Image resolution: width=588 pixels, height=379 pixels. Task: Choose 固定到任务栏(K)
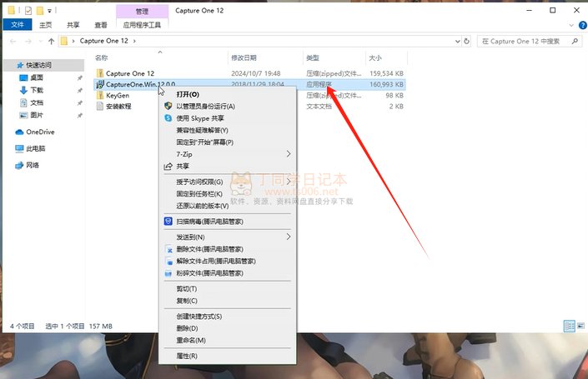pos(227,194)
